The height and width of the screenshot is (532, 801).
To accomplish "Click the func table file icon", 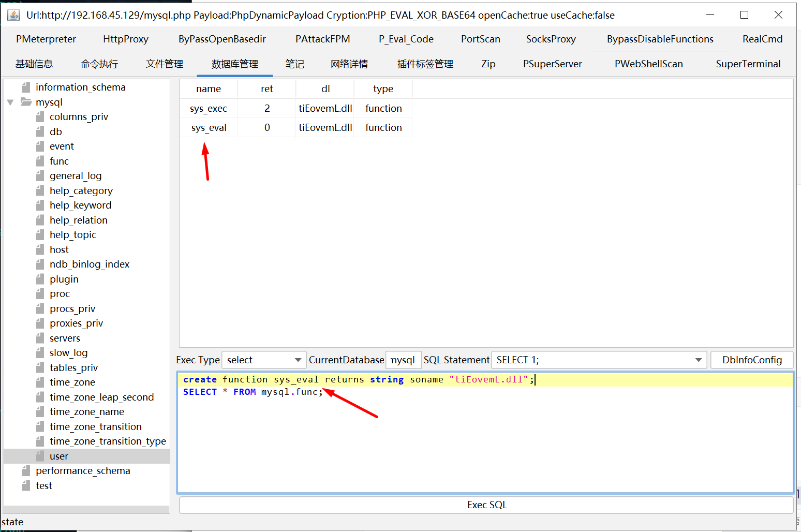I will [40, 161].
